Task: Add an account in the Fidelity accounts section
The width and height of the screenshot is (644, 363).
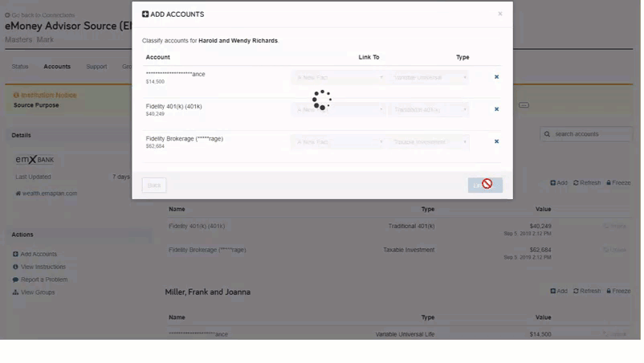Action: pyautogui.click(x=559, y=183)
